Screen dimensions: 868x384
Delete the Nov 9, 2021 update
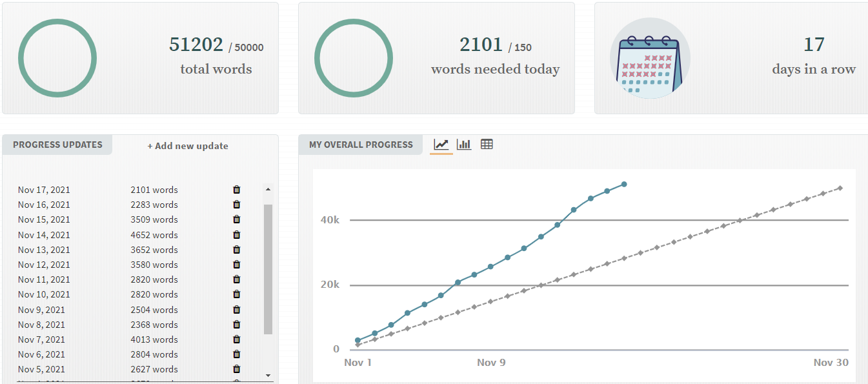(237, 310)
